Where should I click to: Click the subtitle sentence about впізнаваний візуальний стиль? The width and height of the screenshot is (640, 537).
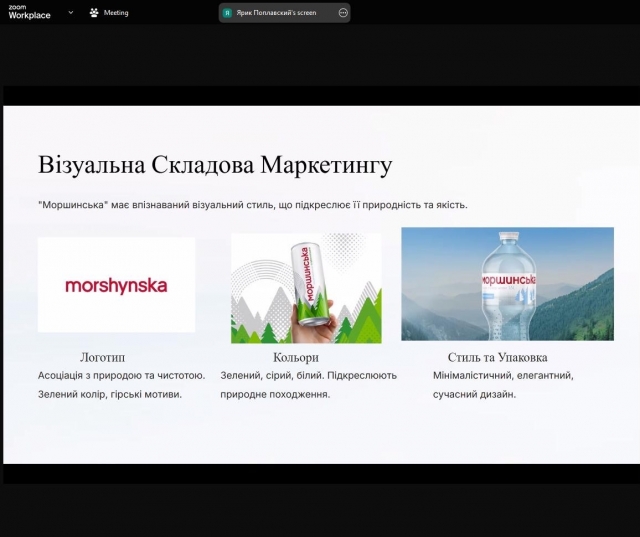coord(252,205)
